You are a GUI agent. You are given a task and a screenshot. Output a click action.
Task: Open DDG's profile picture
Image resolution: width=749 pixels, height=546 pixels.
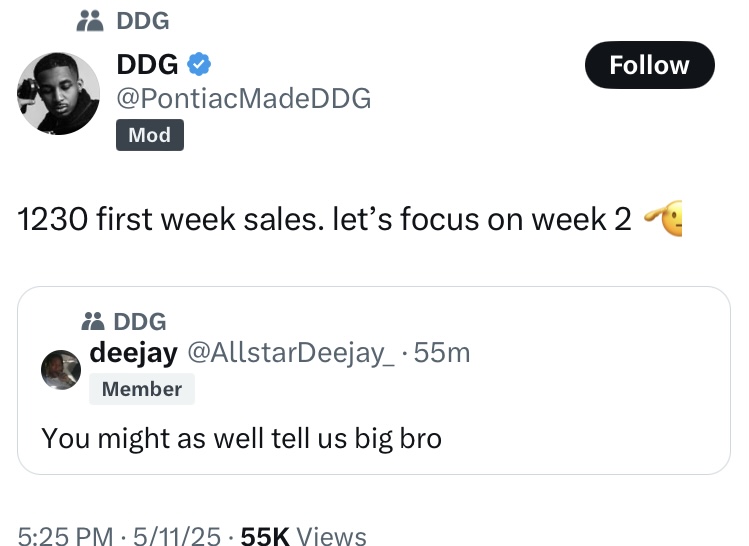(x=58, y=94)
